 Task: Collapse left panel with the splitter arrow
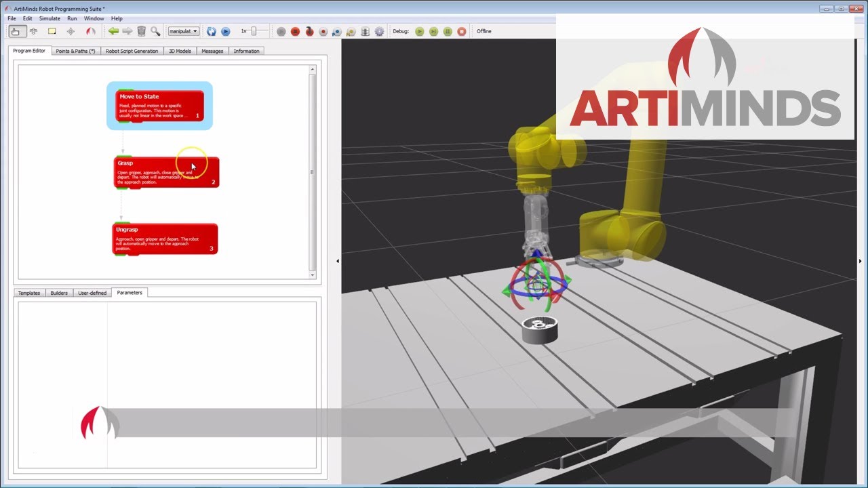point(338,261)
